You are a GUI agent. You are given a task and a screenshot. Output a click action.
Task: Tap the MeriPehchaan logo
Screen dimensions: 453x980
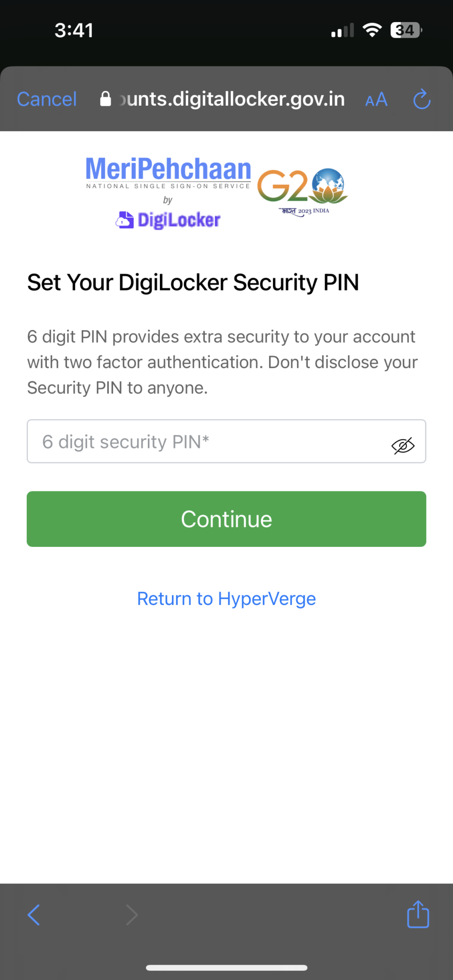click(x=168, y=173)
